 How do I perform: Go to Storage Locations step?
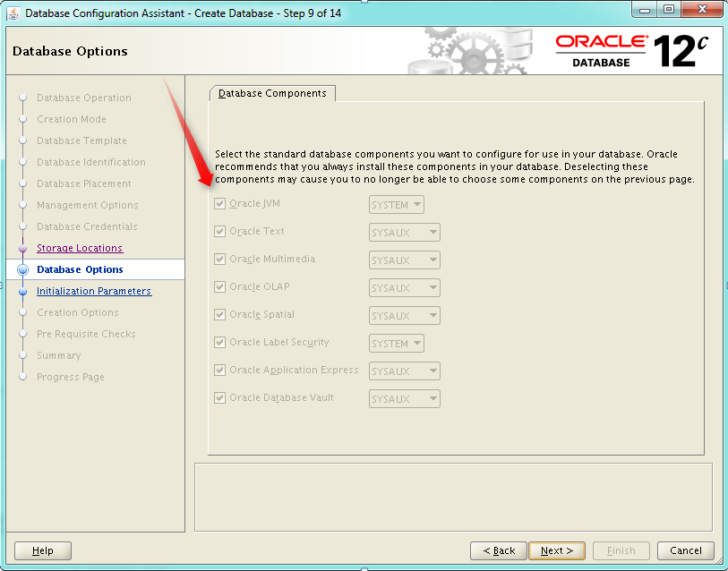click(80, 248)
